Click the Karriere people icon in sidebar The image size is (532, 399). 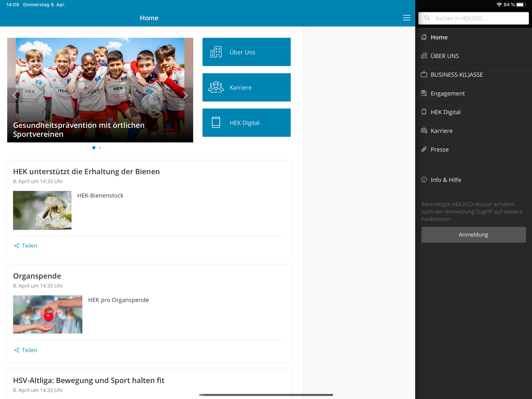coord(424,131)
